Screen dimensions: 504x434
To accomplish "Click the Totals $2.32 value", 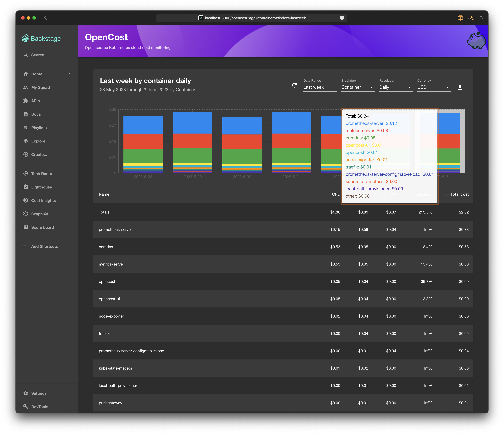I will (464, 212).
